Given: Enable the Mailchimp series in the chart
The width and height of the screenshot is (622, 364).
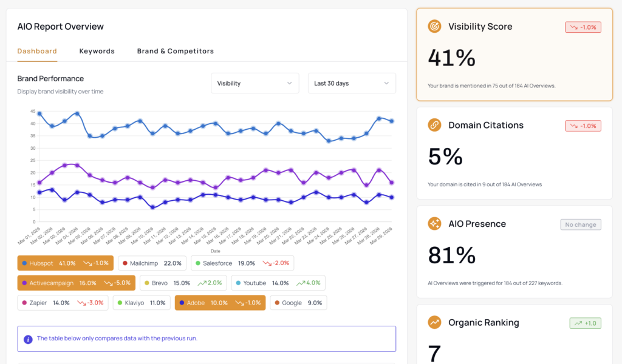Looking at the screenshot, I should [x=151, y=263].
